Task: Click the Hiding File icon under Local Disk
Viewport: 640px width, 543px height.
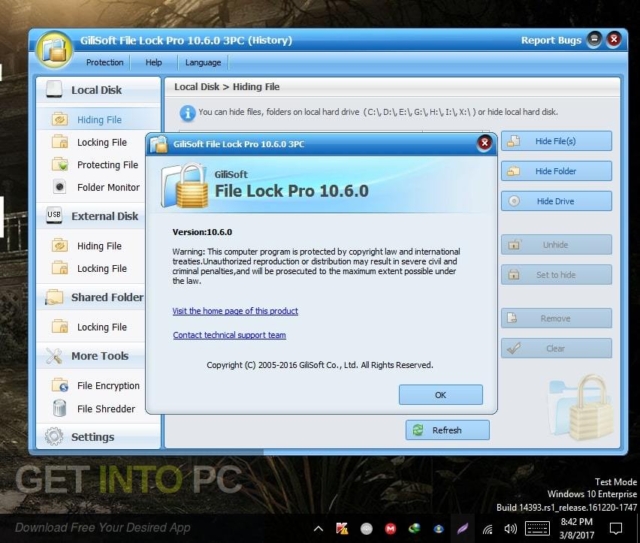Action: (60, 119)
